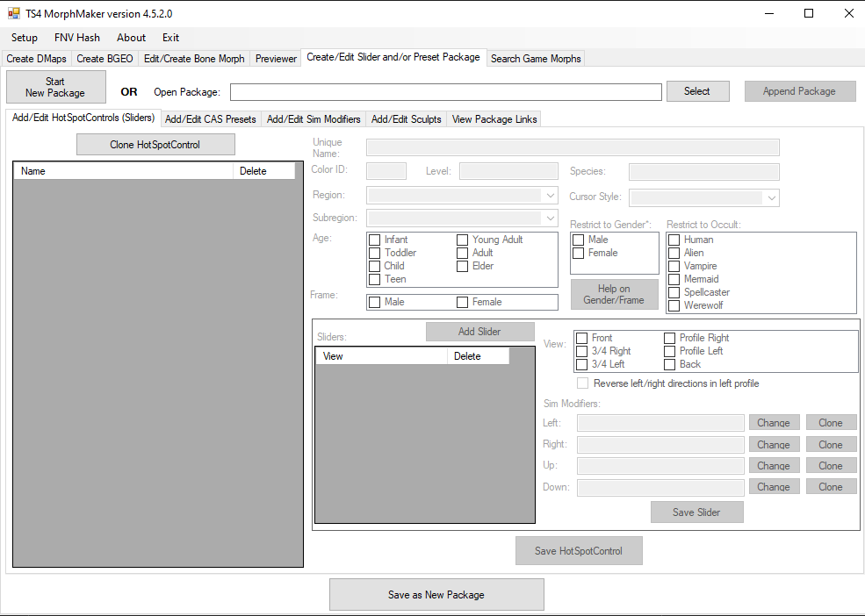Toggle the Female gender restriction checkbox
Screen dimensions: 865x616
pos(579,253)
